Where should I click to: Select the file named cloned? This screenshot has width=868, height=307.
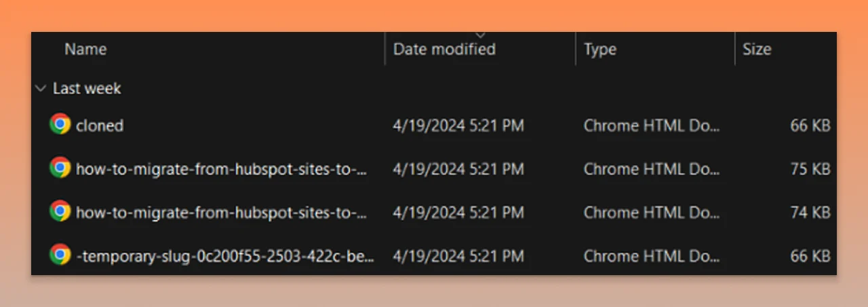click(x=100, y=126)
